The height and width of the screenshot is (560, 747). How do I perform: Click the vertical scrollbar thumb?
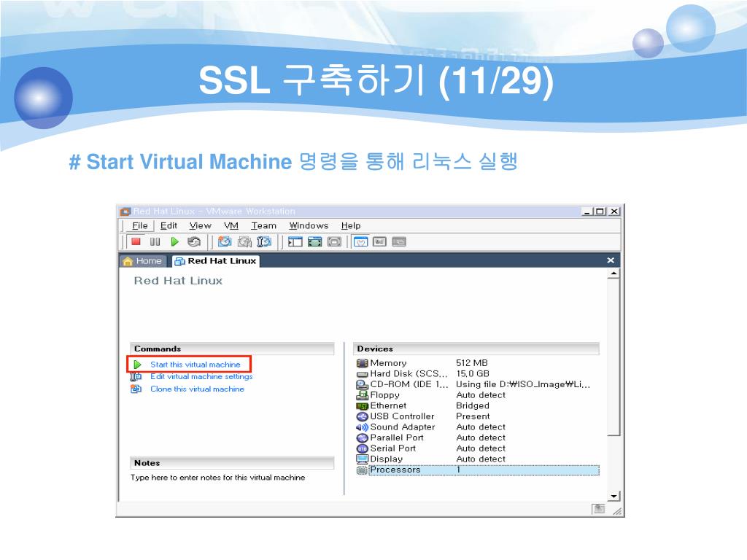tap(614, 357)
